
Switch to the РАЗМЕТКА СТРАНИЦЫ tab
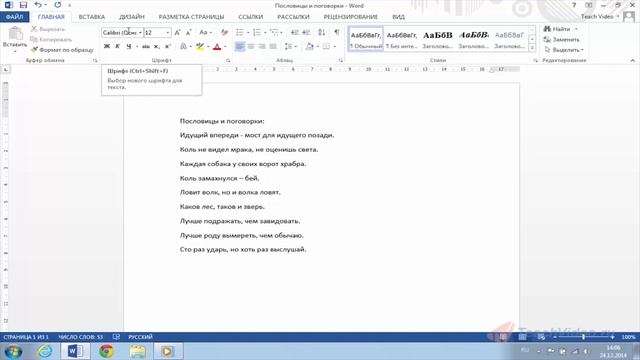[191, 17]
